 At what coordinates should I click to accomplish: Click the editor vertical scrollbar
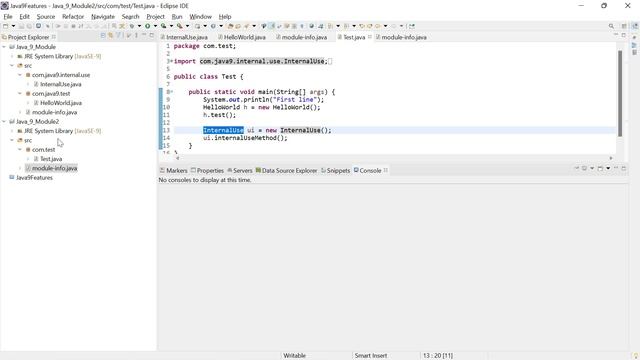[620, 93]
